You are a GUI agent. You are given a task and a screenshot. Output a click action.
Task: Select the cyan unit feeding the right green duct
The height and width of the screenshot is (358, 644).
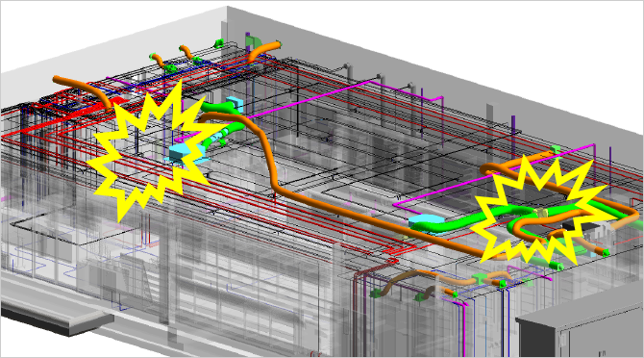424,222
